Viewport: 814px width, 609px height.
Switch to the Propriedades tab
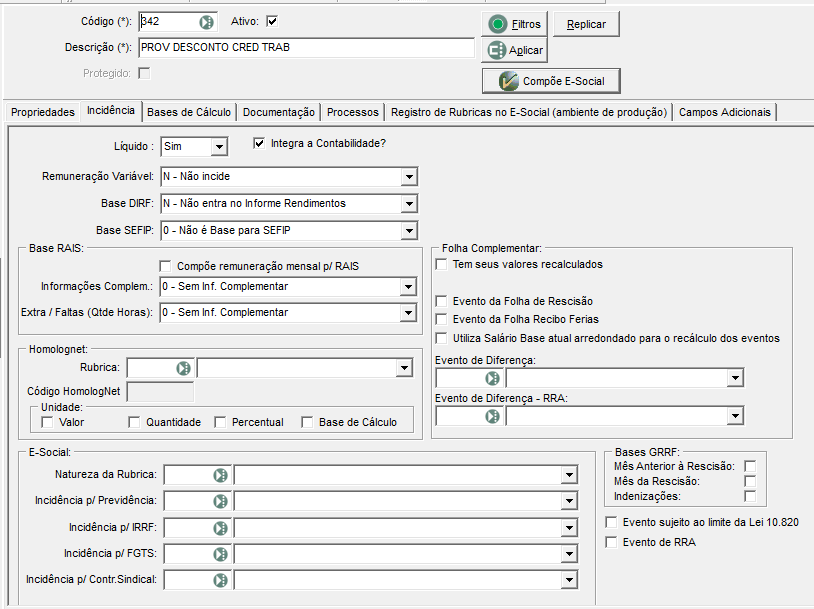(x=43, y=112)
